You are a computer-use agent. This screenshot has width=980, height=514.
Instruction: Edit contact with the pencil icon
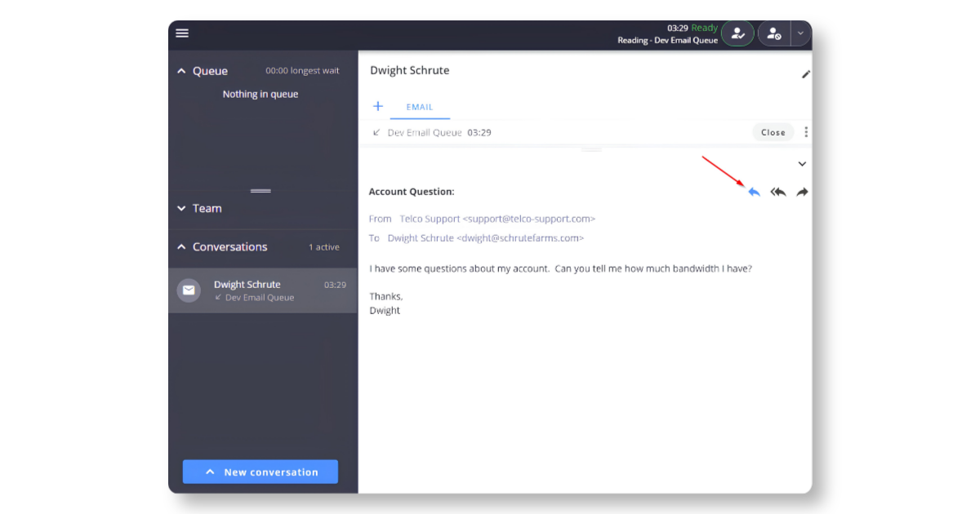pyautogui.click(x=805, y=74)
